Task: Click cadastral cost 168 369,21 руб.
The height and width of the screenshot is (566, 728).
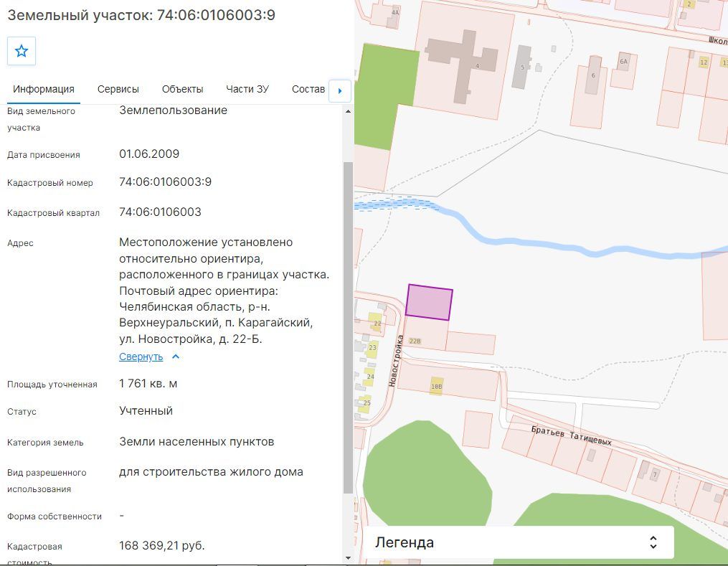Action: coord(162,545)
